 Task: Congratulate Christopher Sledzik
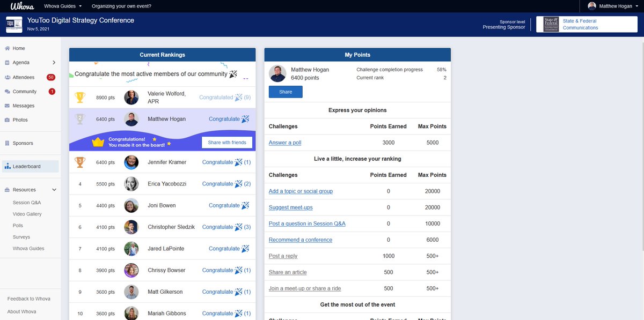click(x=226, y=227)
